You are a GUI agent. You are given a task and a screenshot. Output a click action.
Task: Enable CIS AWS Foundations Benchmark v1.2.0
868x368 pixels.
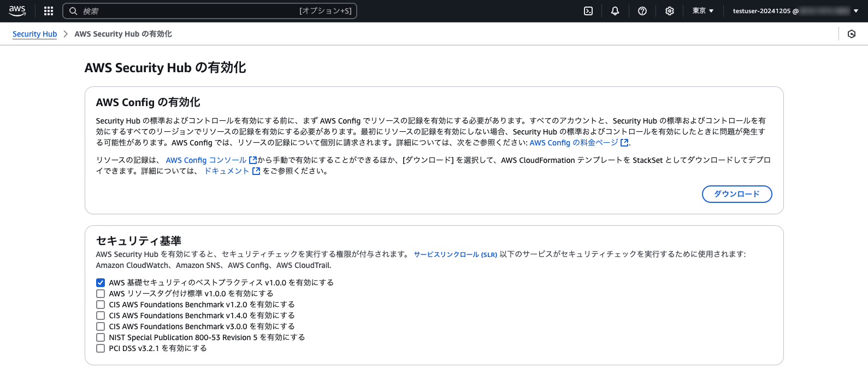click(x=101, y=305)
